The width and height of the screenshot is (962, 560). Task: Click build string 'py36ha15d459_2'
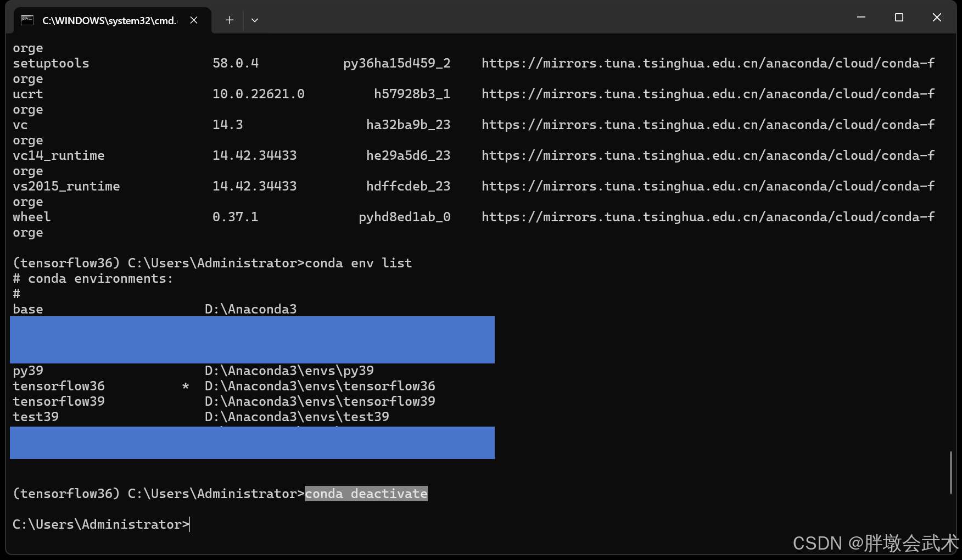[397, 63]
